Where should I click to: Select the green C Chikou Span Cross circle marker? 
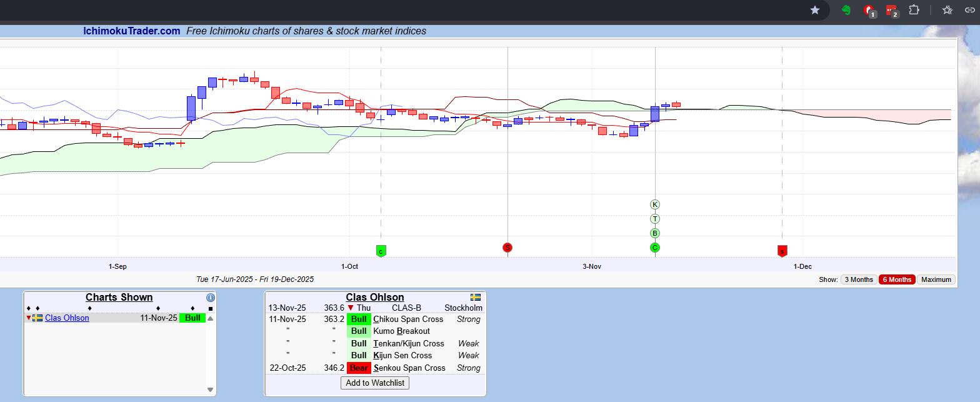pos(655,248)
